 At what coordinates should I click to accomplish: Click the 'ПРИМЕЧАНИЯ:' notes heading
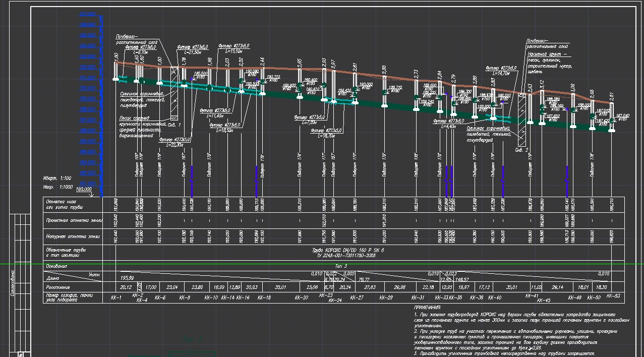(x=427, y=308)
